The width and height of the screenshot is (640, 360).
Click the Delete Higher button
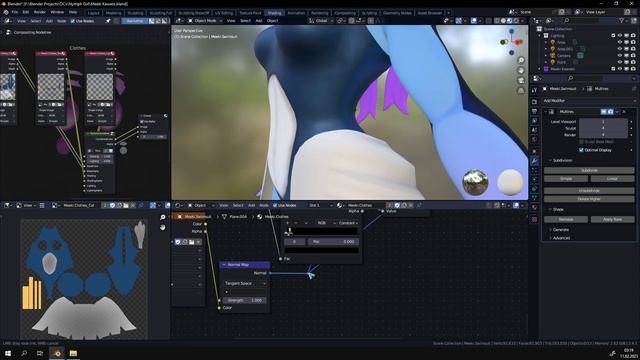pyautogui.click(x=589, y=199)
